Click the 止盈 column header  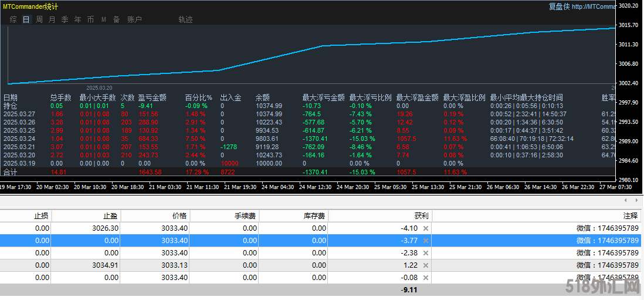(110, 215)
